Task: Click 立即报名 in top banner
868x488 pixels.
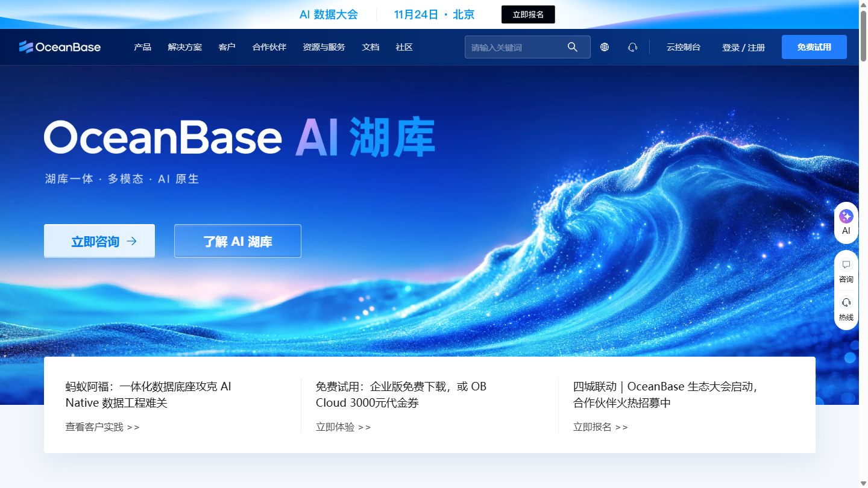Action: click(528, 14)
